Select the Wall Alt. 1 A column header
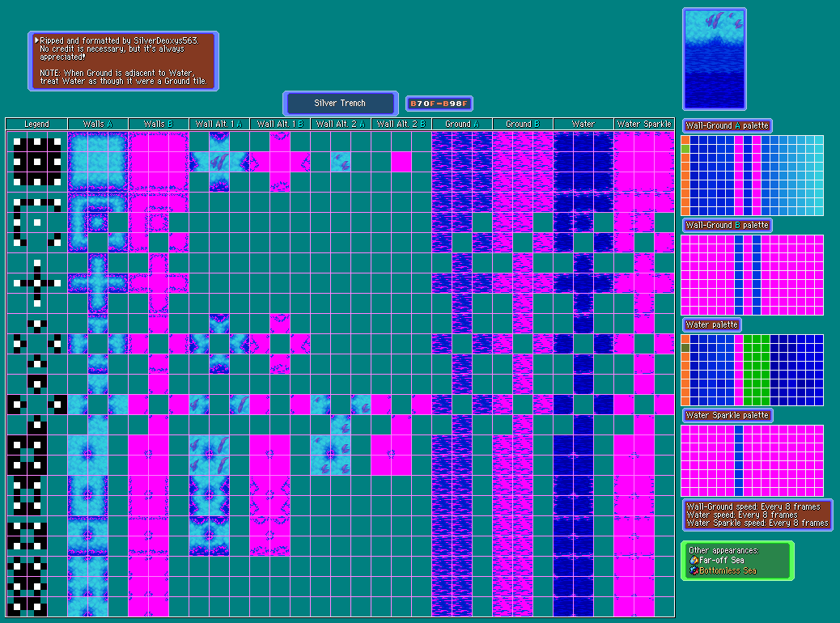Image resolution: width=840 pixels, height=623 pixels. click(x=219, y=124)
